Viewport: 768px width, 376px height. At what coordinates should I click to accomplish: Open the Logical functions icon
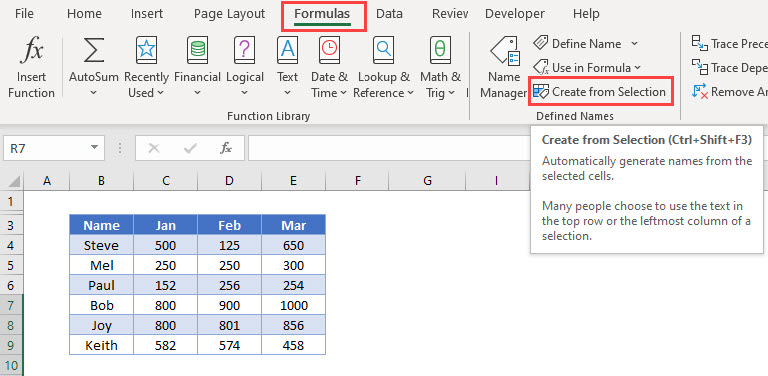click(x=245, y=50)
